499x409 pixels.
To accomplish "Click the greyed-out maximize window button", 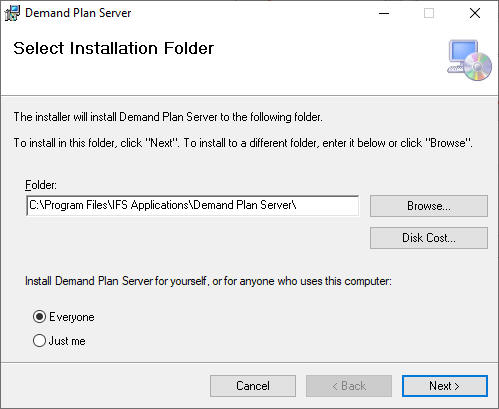I will point(429,13).
